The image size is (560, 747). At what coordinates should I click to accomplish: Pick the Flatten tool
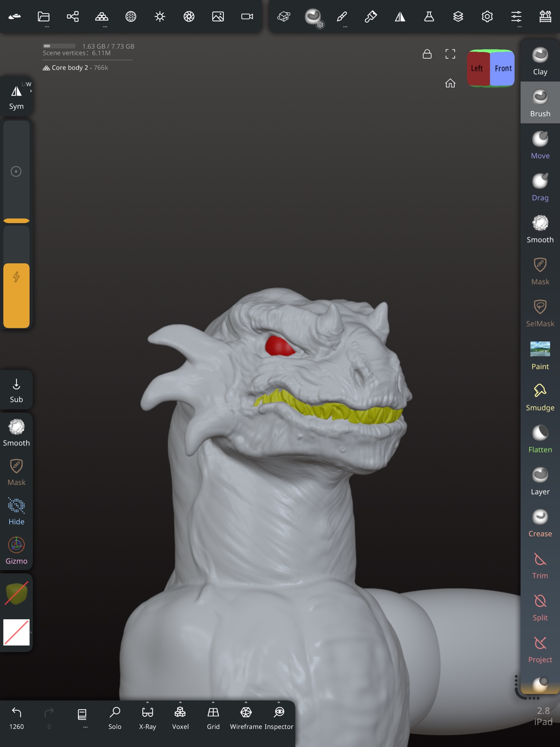click(x=540, y=439)
